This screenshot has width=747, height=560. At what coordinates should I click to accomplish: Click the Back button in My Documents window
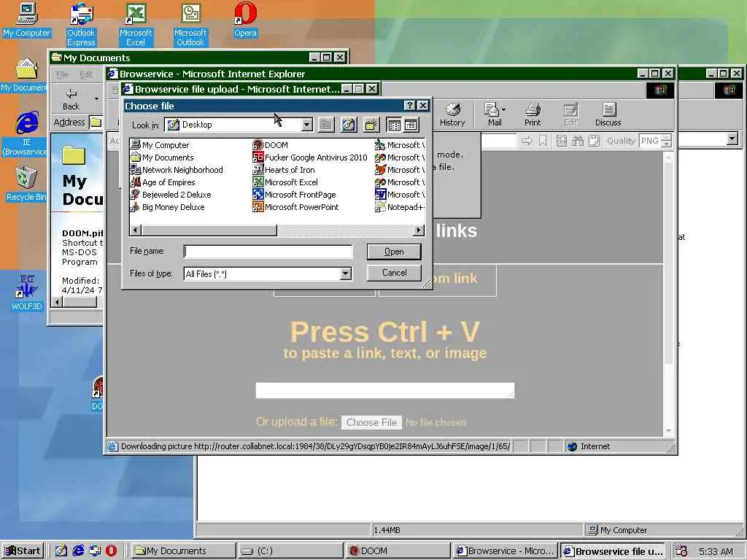71,99
